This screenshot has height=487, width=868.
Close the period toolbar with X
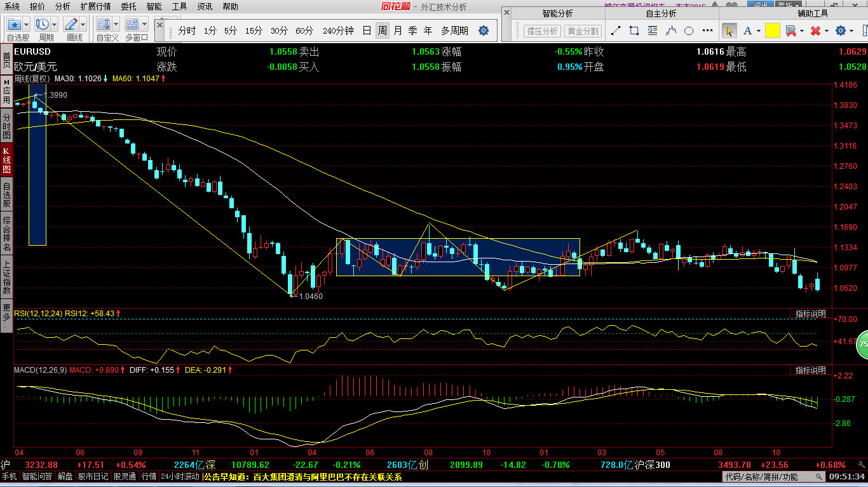pos(159,24)
